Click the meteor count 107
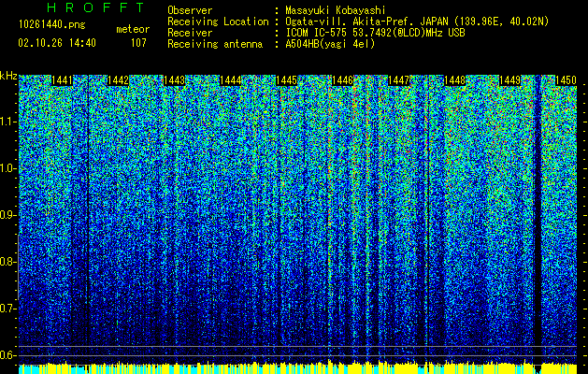This screenshot has height=374, width=588. pyautogui.click(x=138, y=43)
